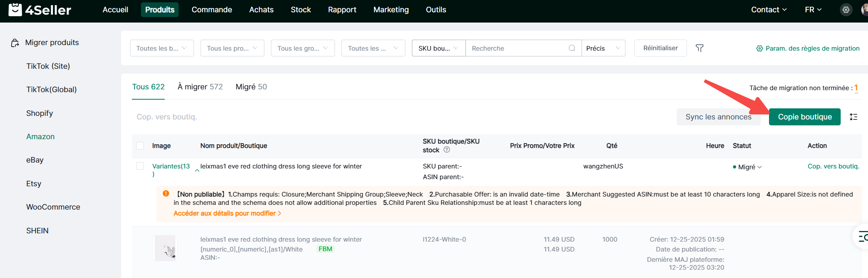Switch to the À migrer tab
The image size is (868, 278).
pyautogui.click(x=200, y=87)
